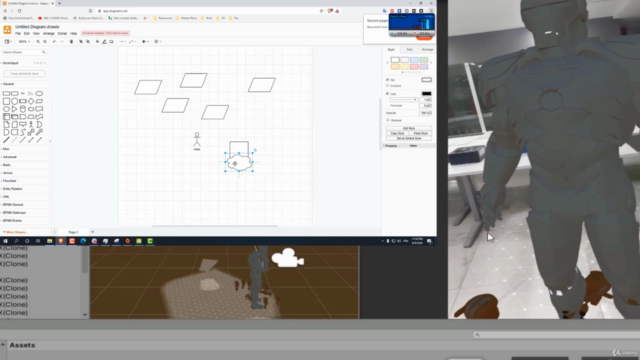The image size is (640, 360).
Task: Click the search magnifier in Search Shapes
Action: pos(43,52)
